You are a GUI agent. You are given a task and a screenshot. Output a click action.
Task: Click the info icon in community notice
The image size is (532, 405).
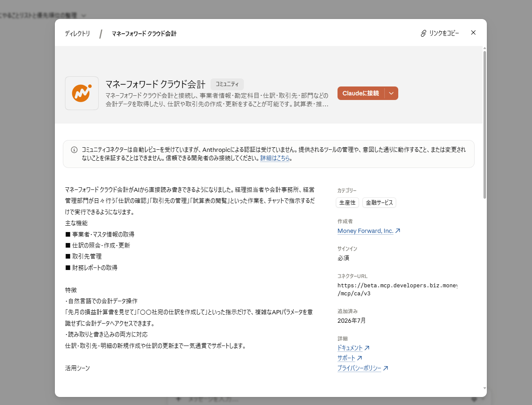(74, 150)
